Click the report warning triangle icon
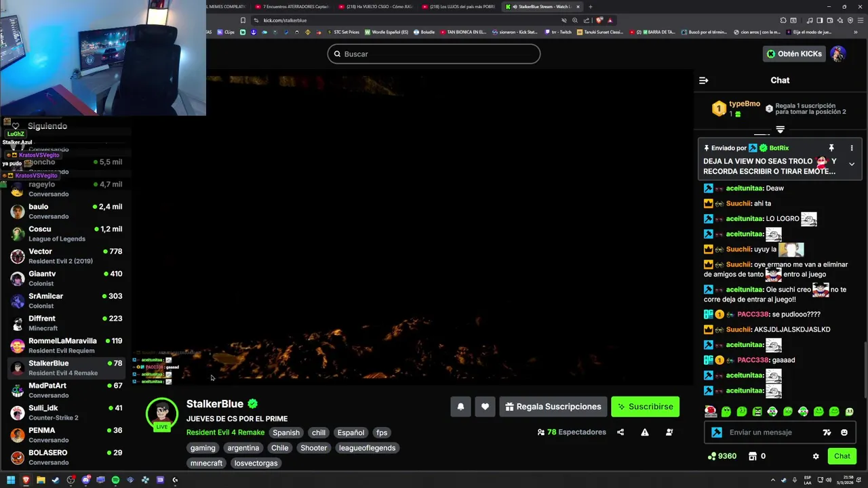 (x=645, y=432)
